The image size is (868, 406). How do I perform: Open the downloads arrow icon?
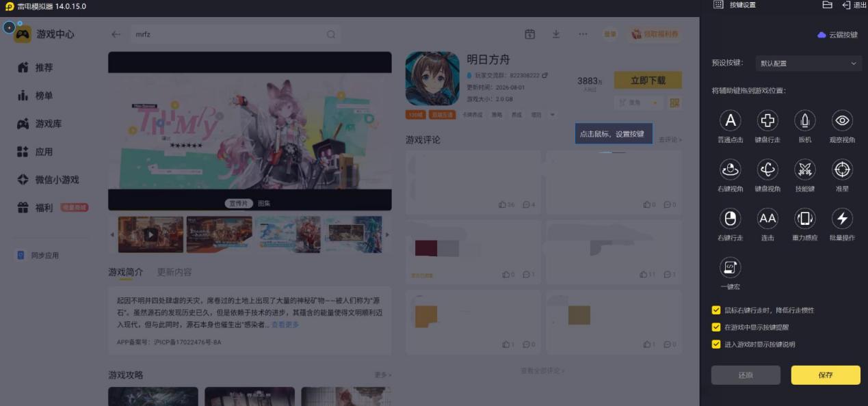[x=556, y=34]
